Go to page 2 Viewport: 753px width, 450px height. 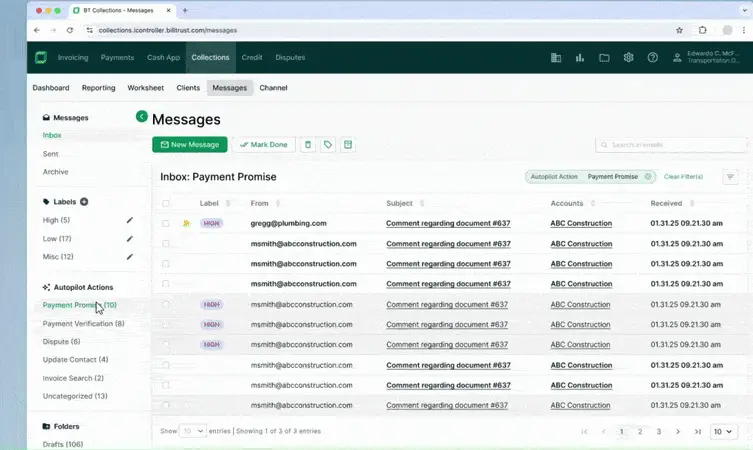tap(640, 431)
